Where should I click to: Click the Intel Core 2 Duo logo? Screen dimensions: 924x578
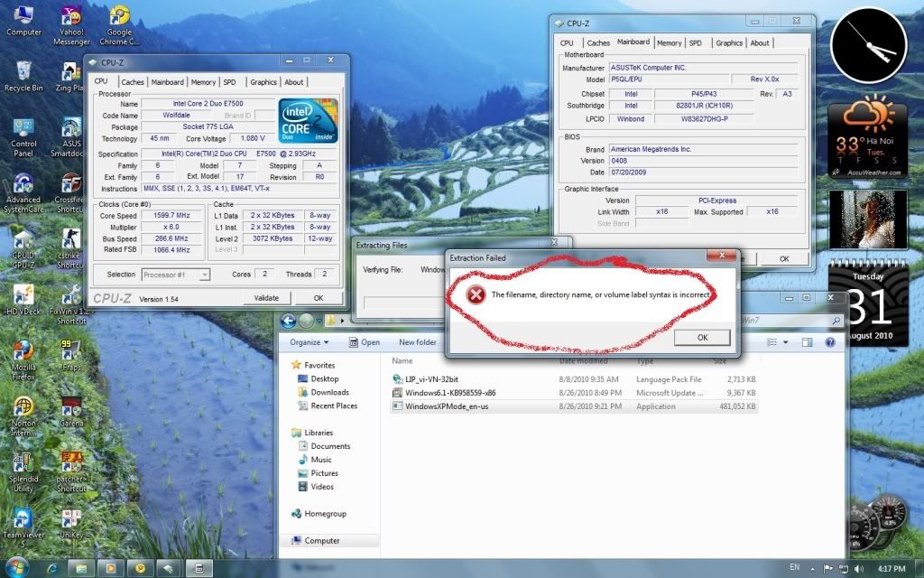pos(309,120)
